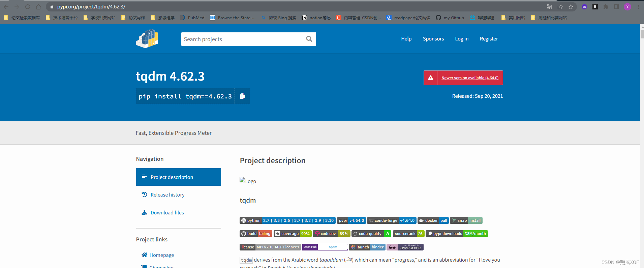644x268 pixels.
Task: Click the docker pull badge
Action: coord(433,220)
